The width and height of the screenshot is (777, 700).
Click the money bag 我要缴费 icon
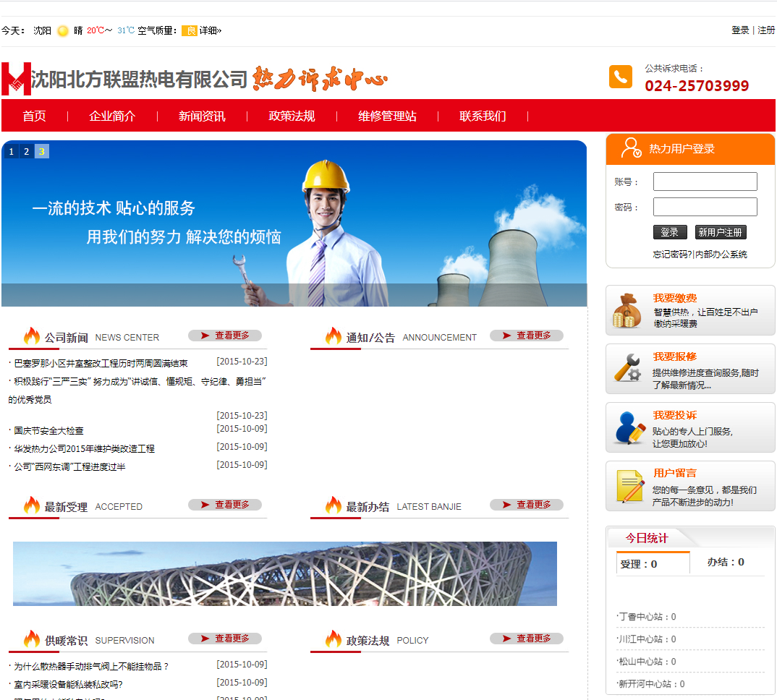click(x=627, y=311)
